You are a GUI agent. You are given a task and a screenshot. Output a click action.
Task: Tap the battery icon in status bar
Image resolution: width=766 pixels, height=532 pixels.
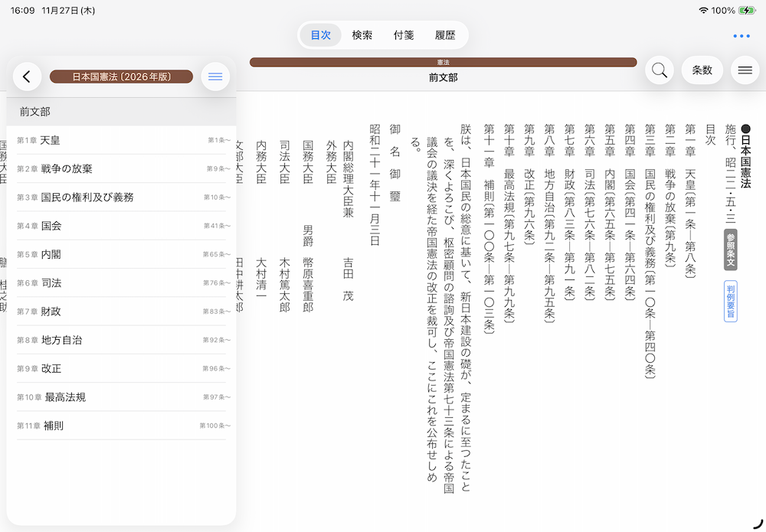coord(747,11)
